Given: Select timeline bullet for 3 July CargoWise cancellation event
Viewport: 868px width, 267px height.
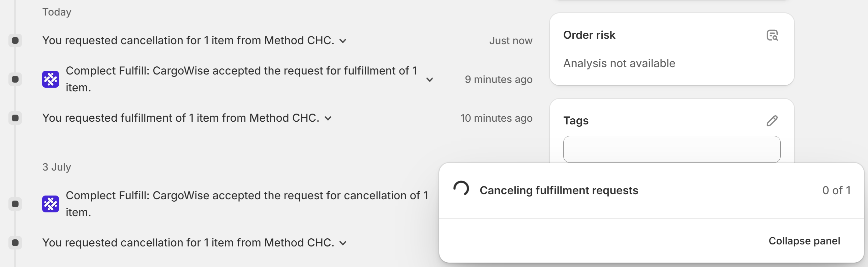Looking at the screenshot, I should (15, 204).
